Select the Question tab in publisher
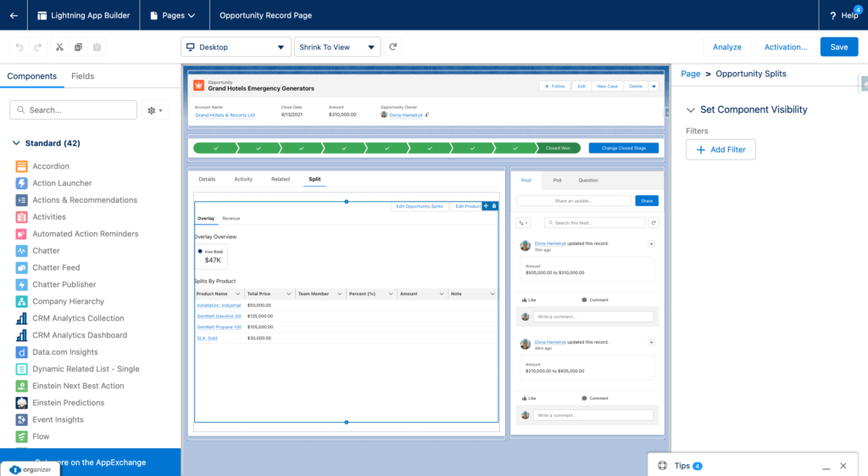The height and width of the screenshot is (476, 868). [588, 180]
